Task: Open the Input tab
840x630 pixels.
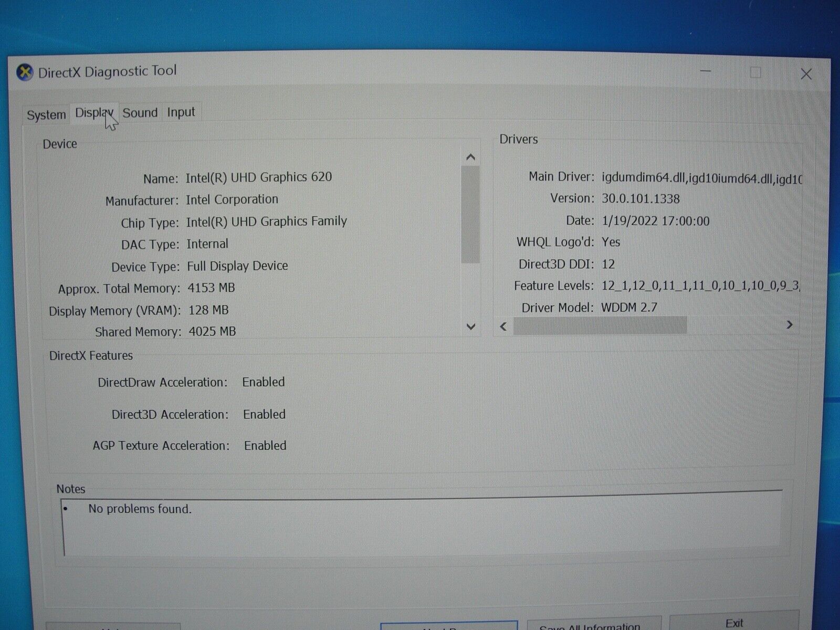Action: pos(181,112)
